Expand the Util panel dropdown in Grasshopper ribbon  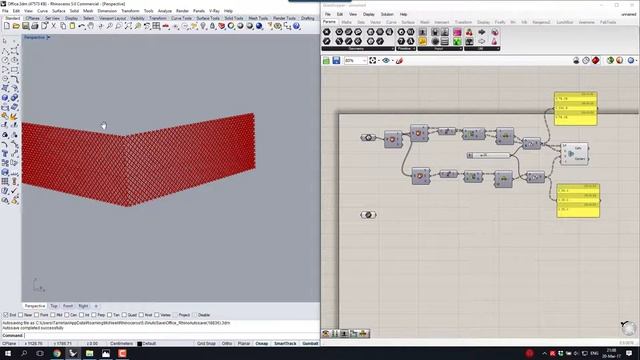coord(498,49)
